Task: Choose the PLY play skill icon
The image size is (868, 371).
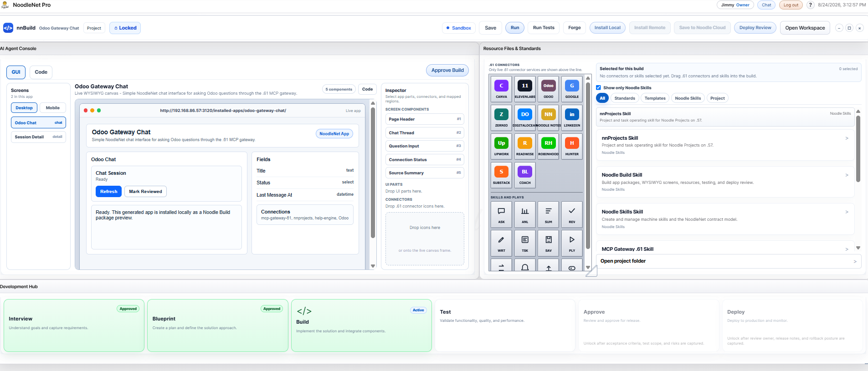Action: (x=572, y=243)
